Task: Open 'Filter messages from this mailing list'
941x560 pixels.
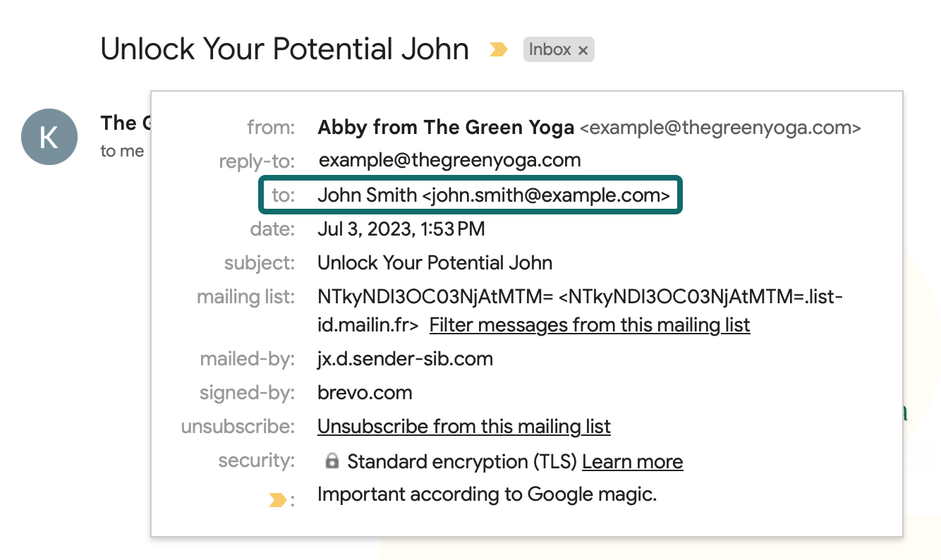Action: [x=590, y=324]
